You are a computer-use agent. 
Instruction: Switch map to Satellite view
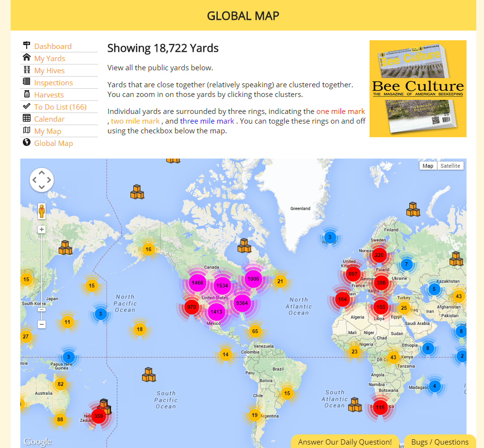click(450, 166)
